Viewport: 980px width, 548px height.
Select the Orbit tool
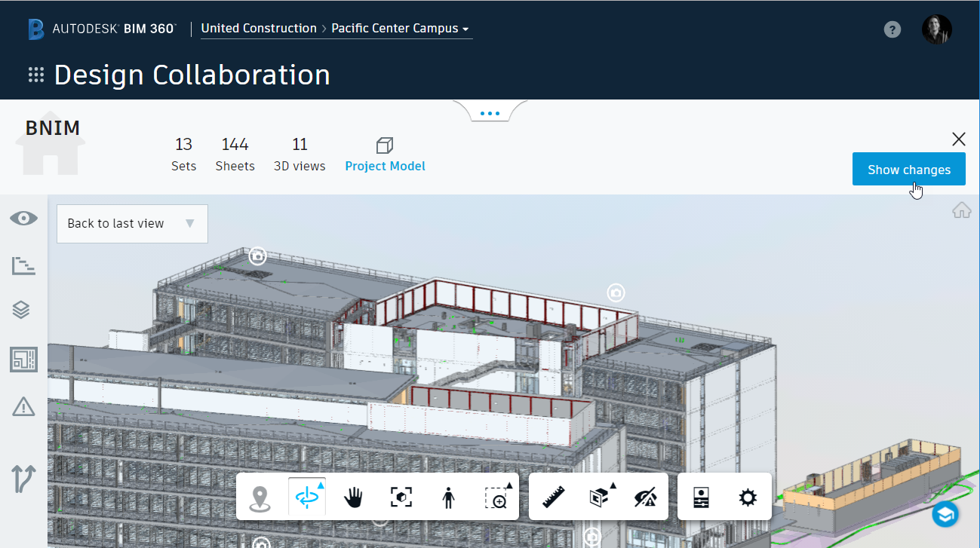click(306, 497)
